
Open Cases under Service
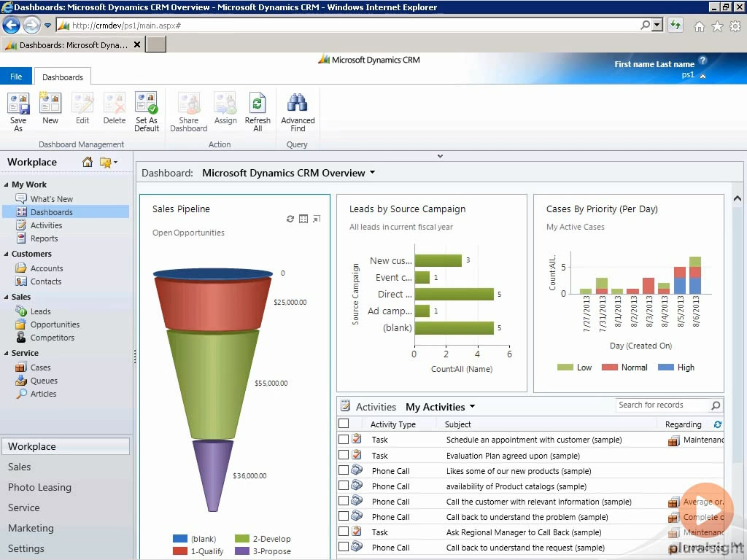tap(40, 367)
